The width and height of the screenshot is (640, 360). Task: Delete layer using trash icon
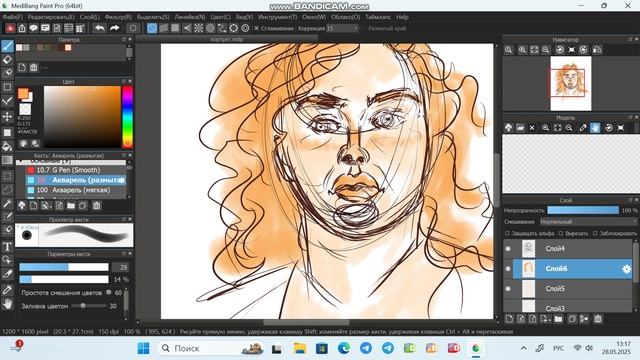click(x=598, y=319)
